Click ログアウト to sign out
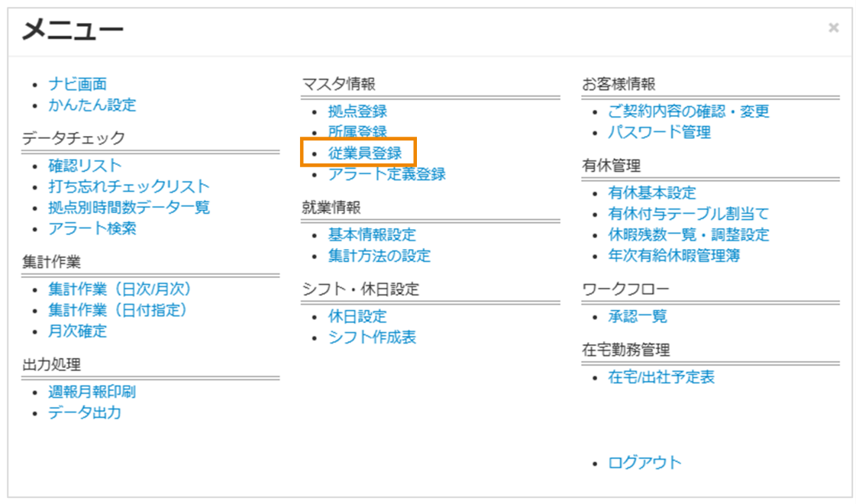 [645, 462]
